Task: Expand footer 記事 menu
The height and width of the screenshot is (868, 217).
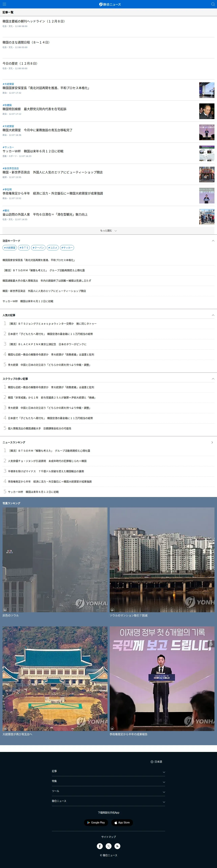Action: click(x=108, y=771)
